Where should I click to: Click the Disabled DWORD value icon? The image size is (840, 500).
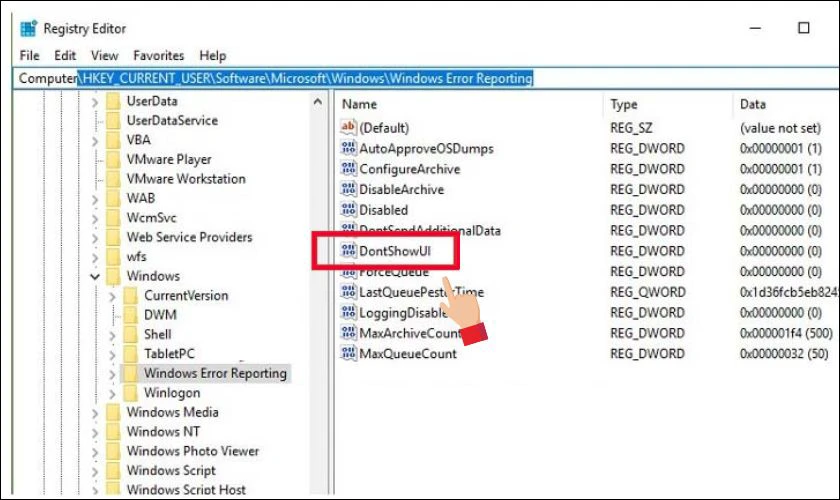pyautogui.click(x=348, y=209)
